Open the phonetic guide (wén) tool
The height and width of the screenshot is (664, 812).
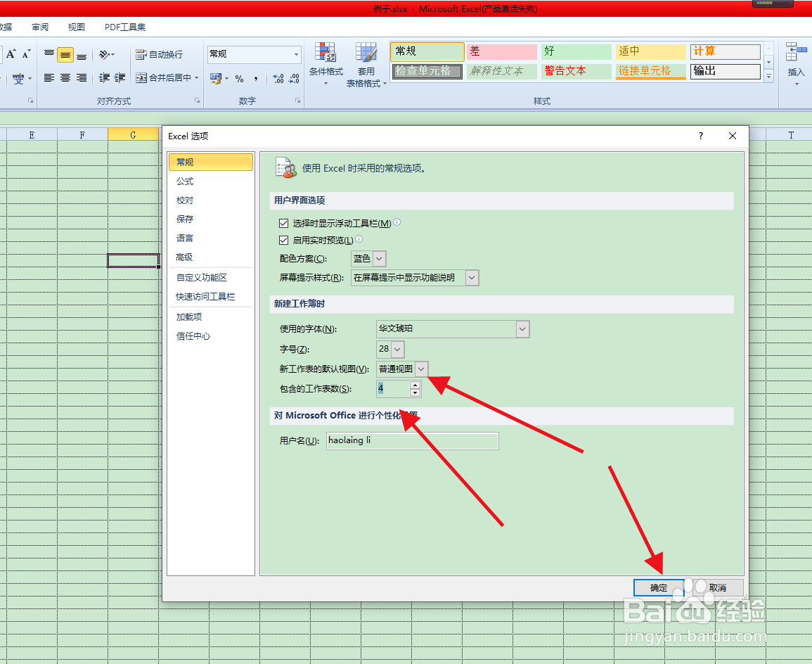pos(19,78)
